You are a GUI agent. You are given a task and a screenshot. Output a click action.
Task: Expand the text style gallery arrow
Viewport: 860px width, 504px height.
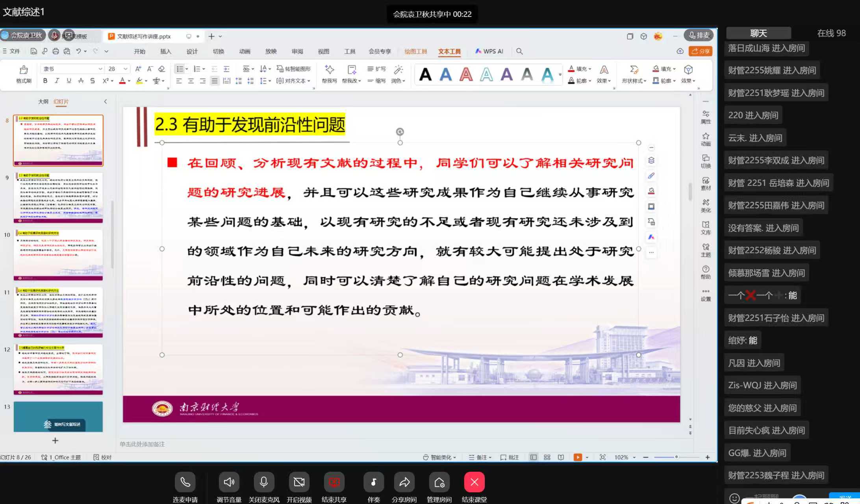click(x=560, y=74)
